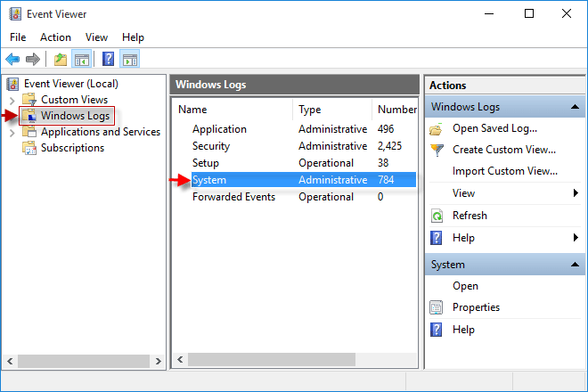588x392 pixels.
Task: Toggle the Show/Hide Action Pane icon
Action: point(130,60)
